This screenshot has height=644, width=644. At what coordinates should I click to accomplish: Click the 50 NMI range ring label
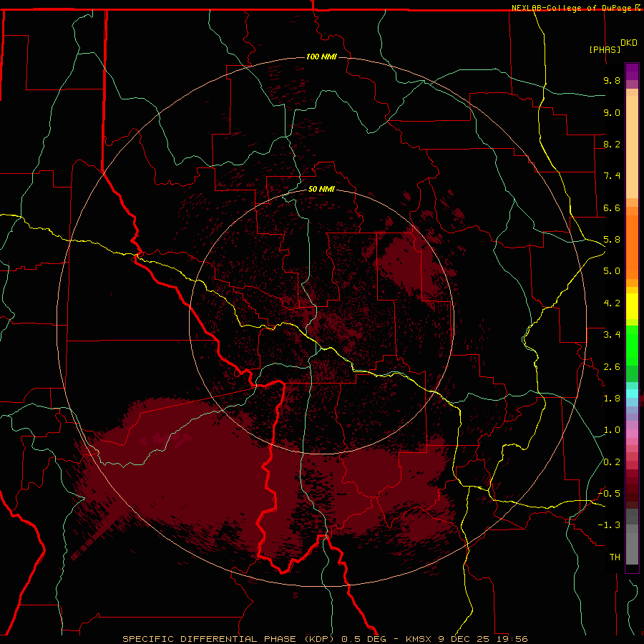321,189
